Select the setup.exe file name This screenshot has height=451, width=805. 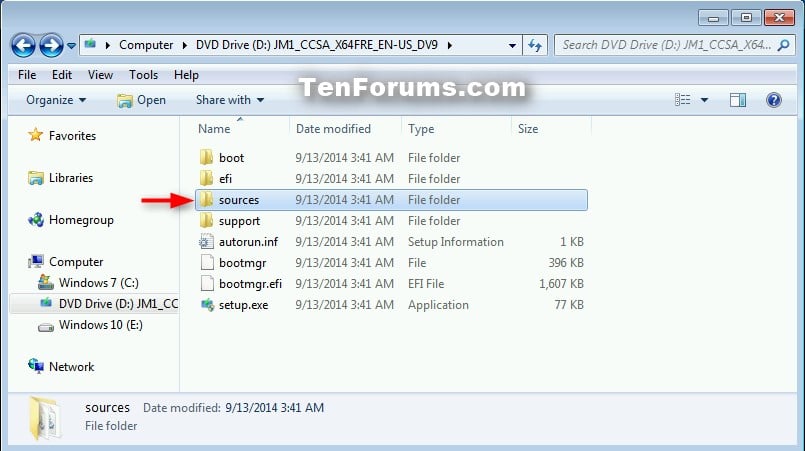pos(243,305)
